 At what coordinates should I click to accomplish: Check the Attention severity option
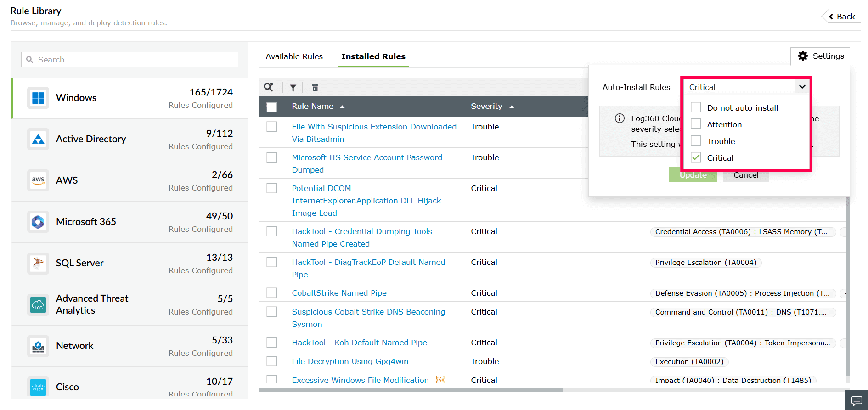696,124
